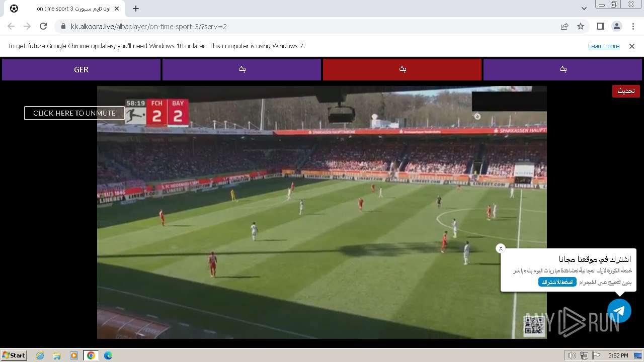Select the rightmost purple stream tab
The image size is (644, 362).
(562, 70)
